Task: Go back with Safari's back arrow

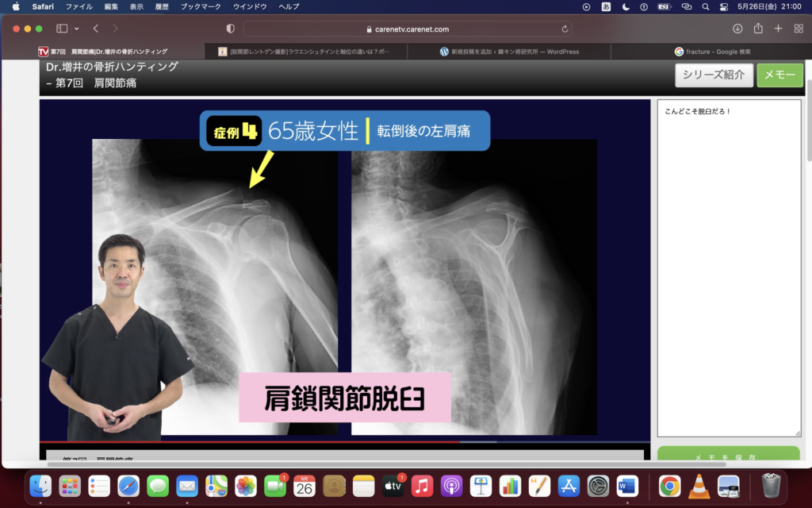Action: pos(96,29)
